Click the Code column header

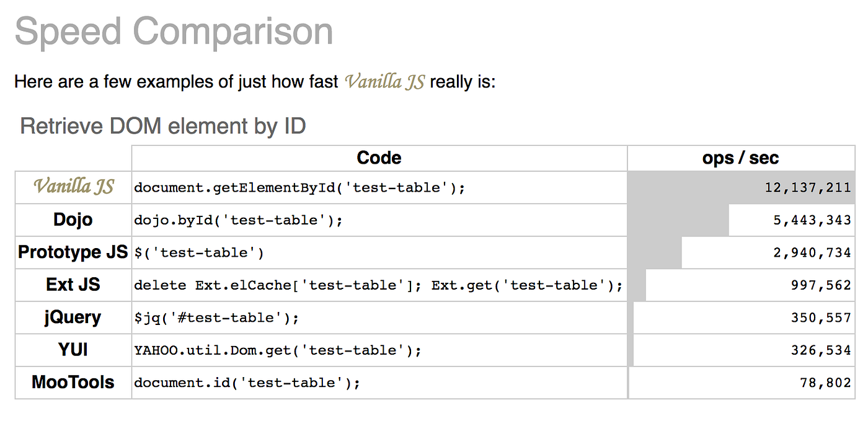click(379, 158)
